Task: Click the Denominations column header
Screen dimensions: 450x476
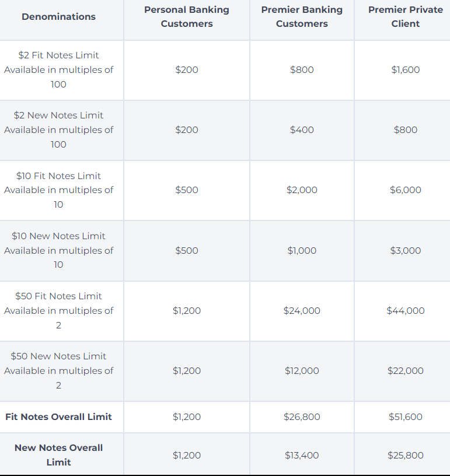Action: [58, 17]
